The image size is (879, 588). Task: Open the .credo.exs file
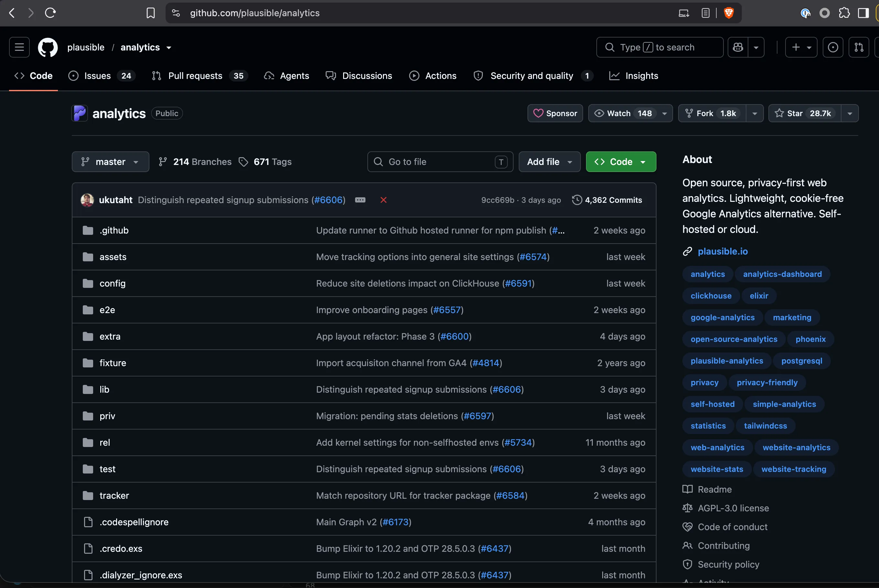[x=121, y=549]
